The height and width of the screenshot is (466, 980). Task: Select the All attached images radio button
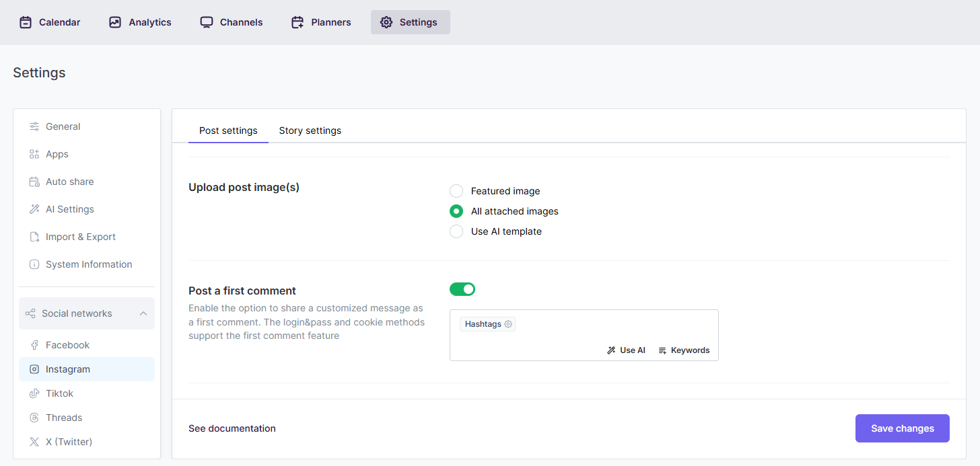[x=456, y=211]
